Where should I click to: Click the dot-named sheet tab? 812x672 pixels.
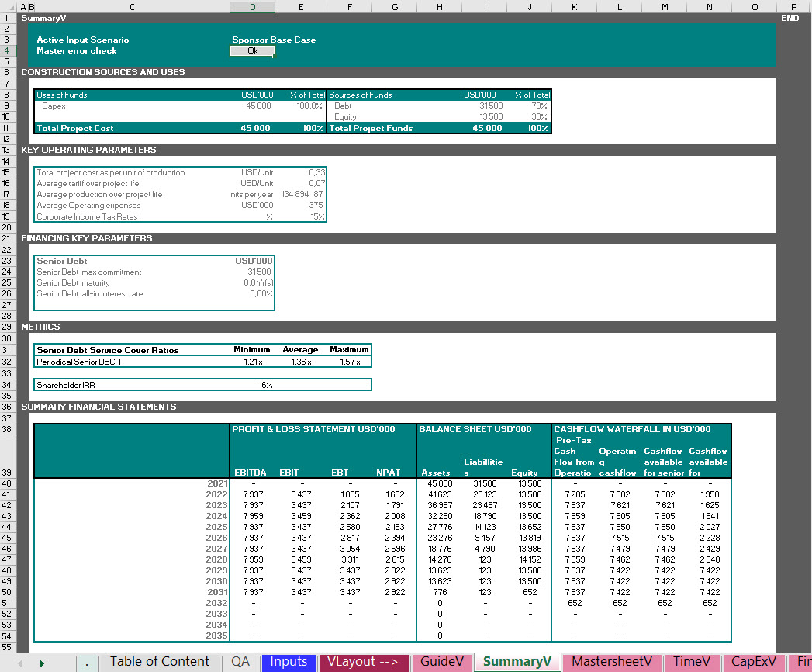87,663
